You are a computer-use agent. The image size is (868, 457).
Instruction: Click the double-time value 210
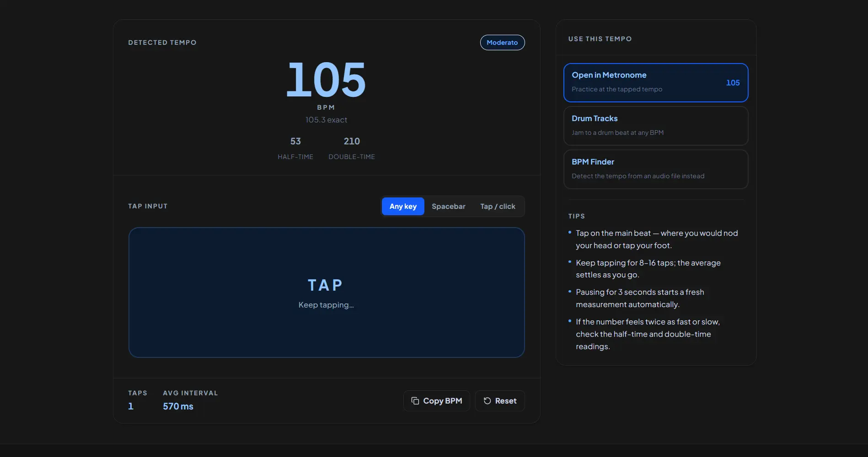[352, 141]
